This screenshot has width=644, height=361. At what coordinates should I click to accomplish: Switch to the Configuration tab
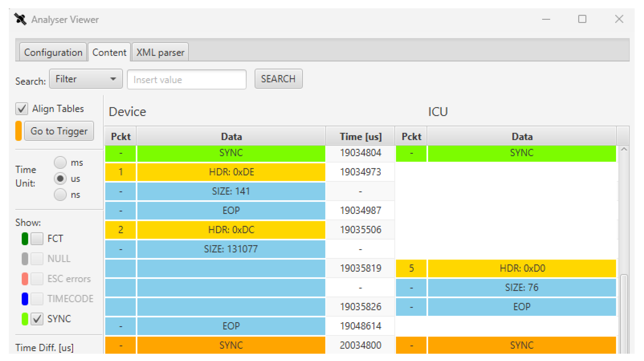(53, 52)
